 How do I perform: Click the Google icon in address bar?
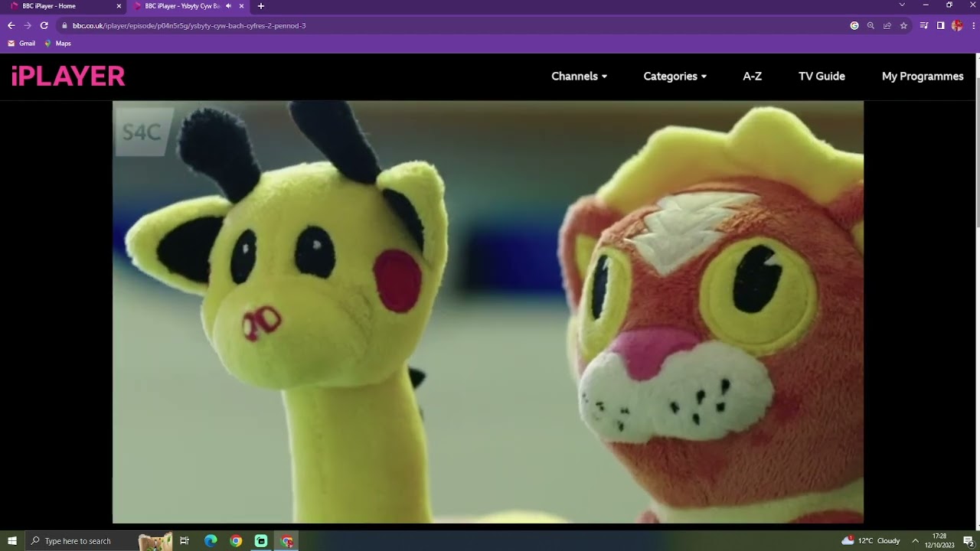(x=854, y=25)
